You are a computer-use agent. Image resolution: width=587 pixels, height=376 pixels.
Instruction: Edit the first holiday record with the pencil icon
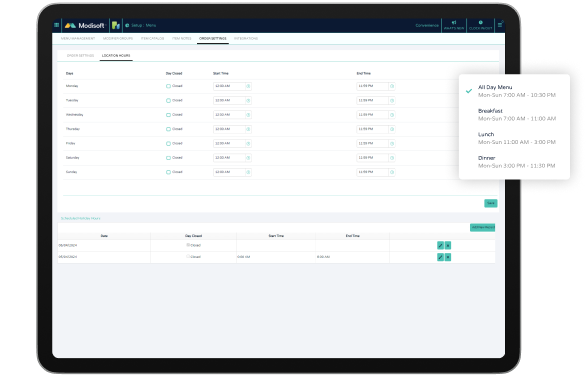click(440, 246)
